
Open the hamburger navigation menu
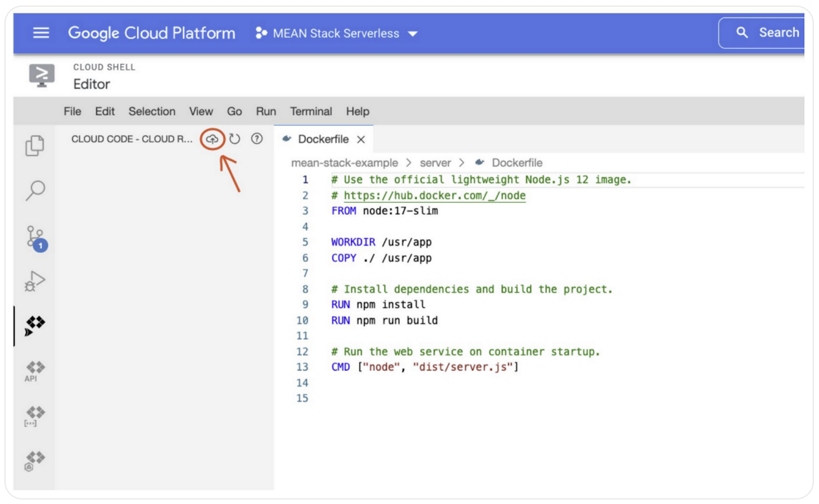tap(41, 33)
